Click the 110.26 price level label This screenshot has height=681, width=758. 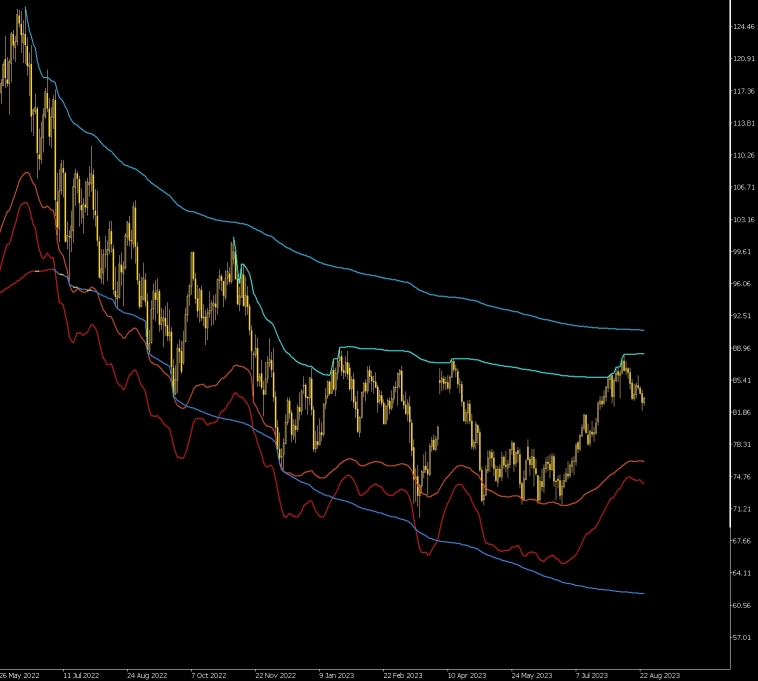pos(743,155)
